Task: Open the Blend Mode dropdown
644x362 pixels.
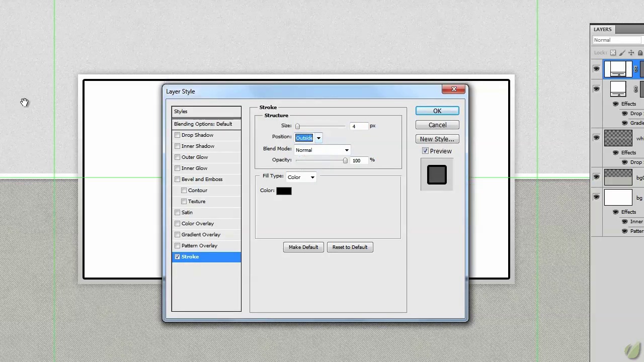Action: pos(322,150)
